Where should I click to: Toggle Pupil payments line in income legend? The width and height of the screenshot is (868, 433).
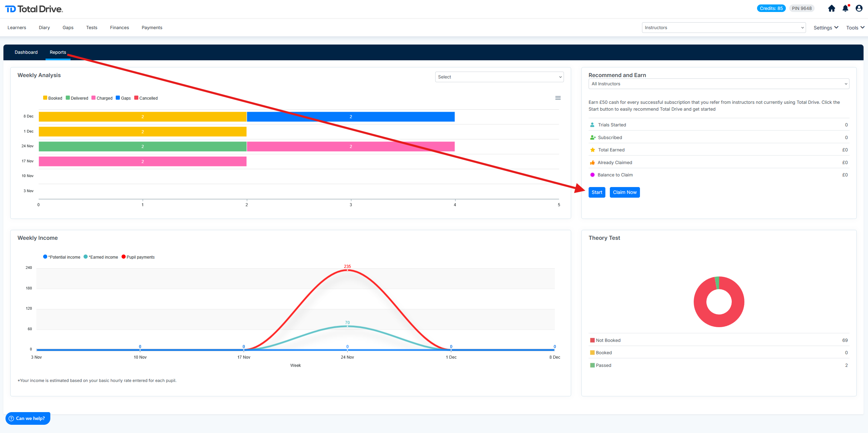click(138, 257)
